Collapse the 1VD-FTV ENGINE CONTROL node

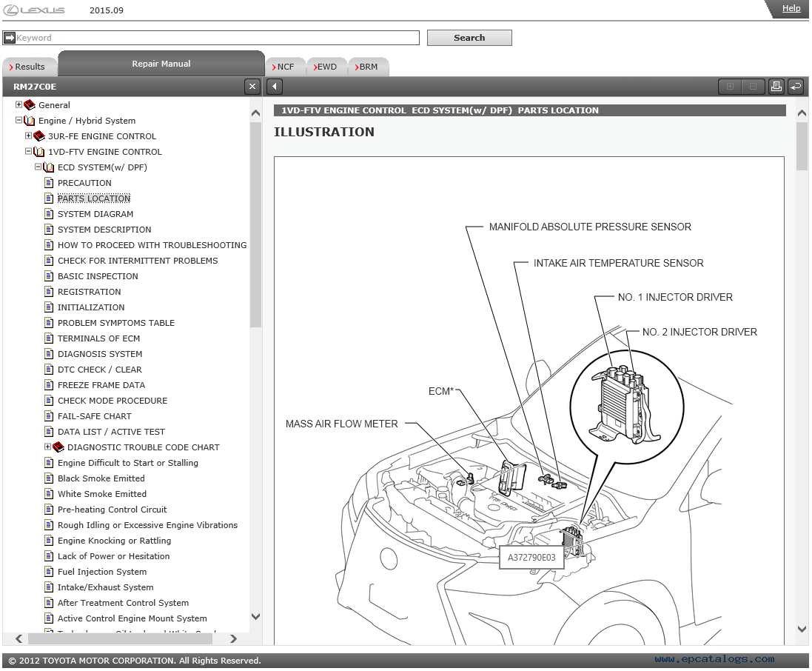(28, 151)
